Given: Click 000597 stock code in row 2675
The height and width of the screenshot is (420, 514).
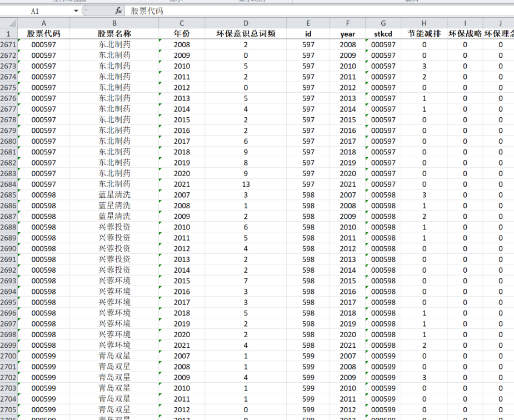Looking at the screenshot, I should tap(43, 87).
